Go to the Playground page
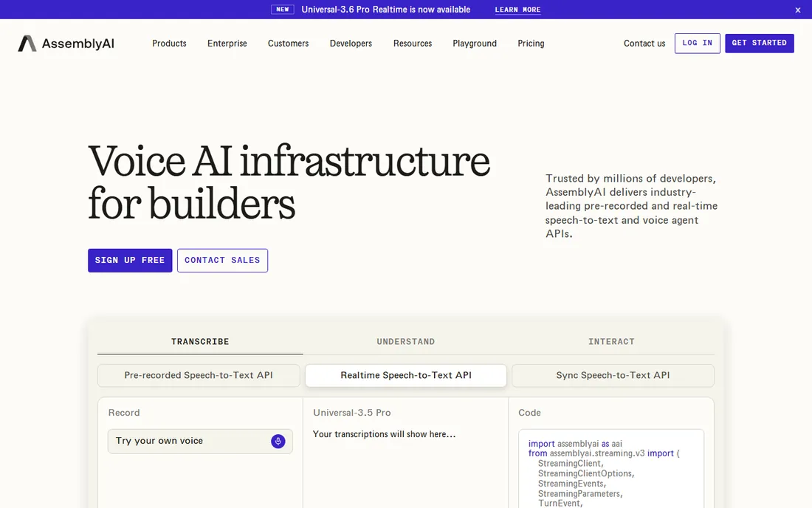 (x=475, y=44)
